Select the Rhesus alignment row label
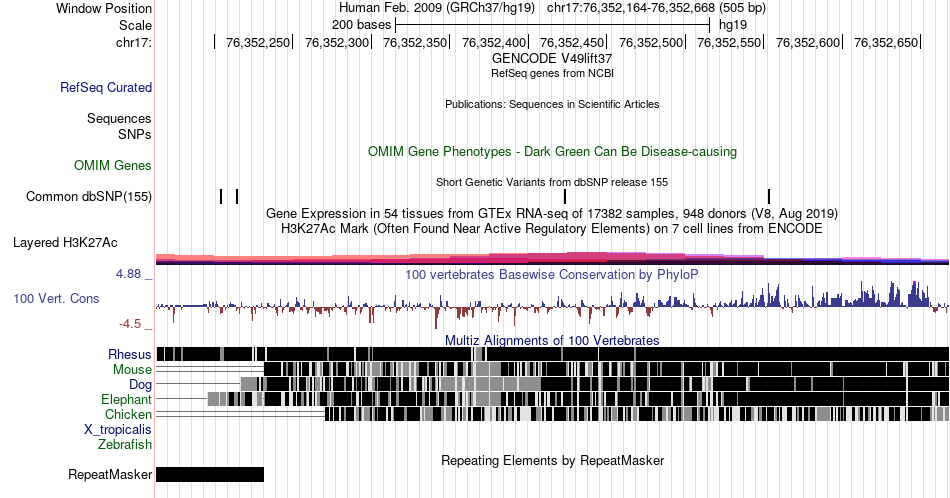This screenshot has width=950, height=498. tap(130, 354)
